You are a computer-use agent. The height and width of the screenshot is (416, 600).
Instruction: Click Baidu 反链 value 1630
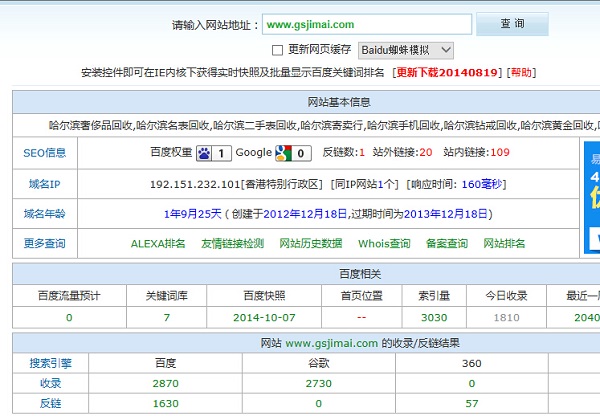pyautogui.click(x=166, y=403)
